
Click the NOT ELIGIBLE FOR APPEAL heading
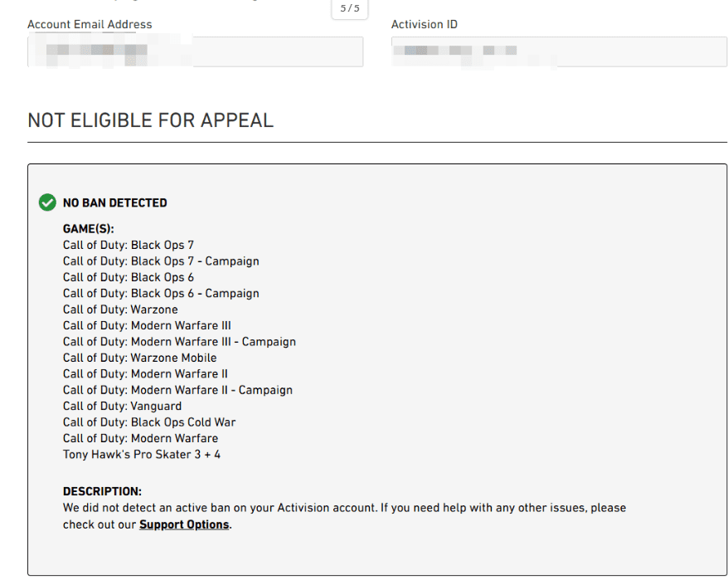(150, 120)
